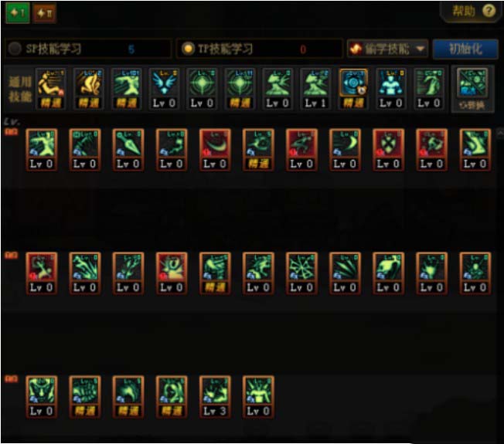
Task: Click the demon face skill icon
Action: (x=42, y=397)
